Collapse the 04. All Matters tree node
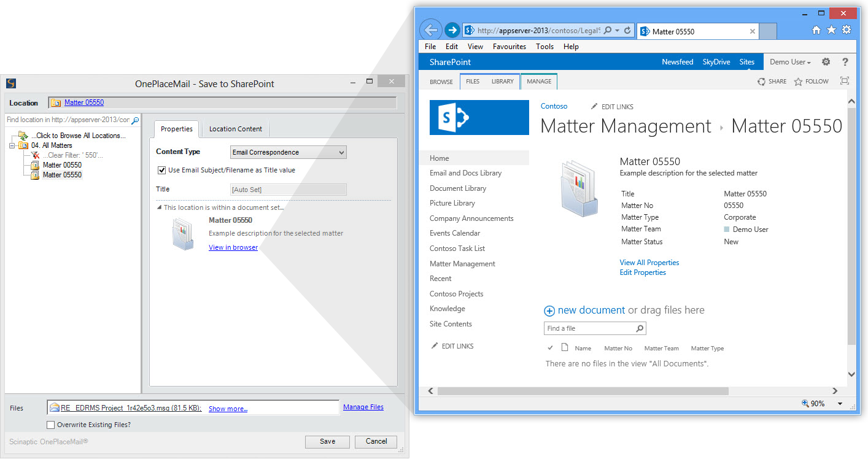The image size is (868, 459). tap(13, 145)
